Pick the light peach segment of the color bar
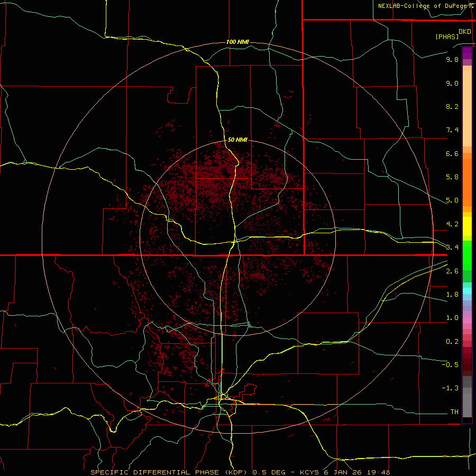 point(467,108)
